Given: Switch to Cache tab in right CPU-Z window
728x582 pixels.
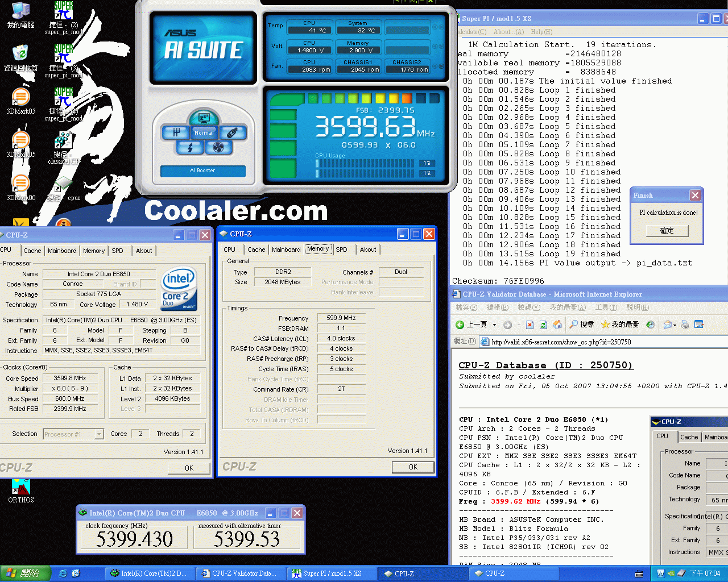Looking at the screenshot, I should (256, 250).
